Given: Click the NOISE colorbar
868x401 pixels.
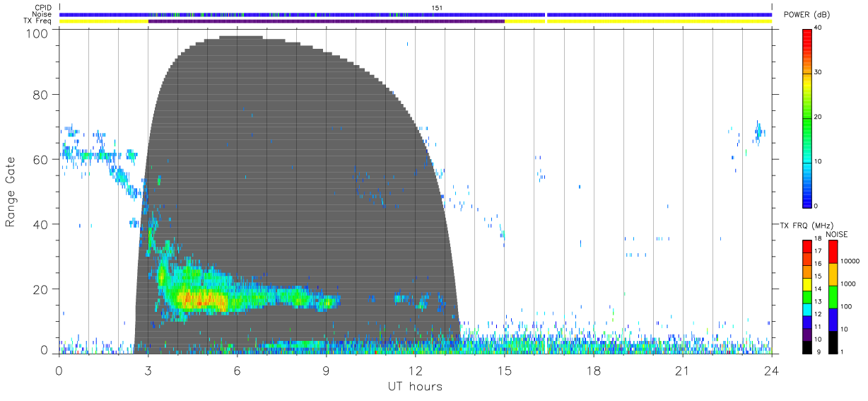Looking at the screenshot, I should pos(833,296).
